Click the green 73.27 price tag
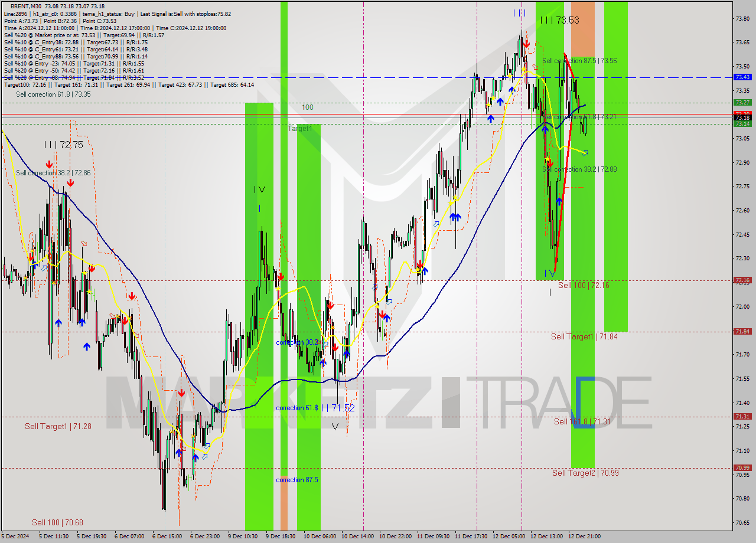Image resolution: width=756 pixels, height=543 pixels. point(742,102)
